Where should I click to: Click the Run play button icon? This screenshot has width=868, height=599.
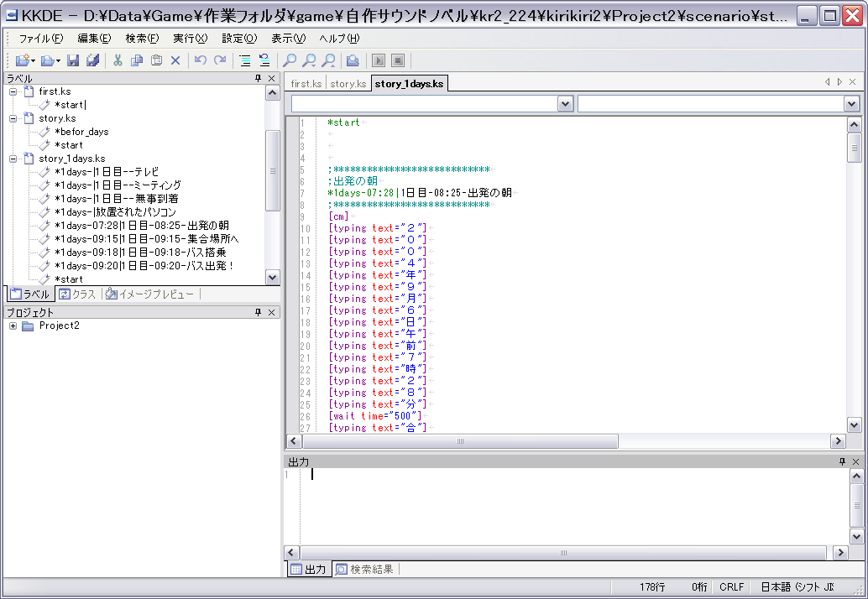pos(379,60)
